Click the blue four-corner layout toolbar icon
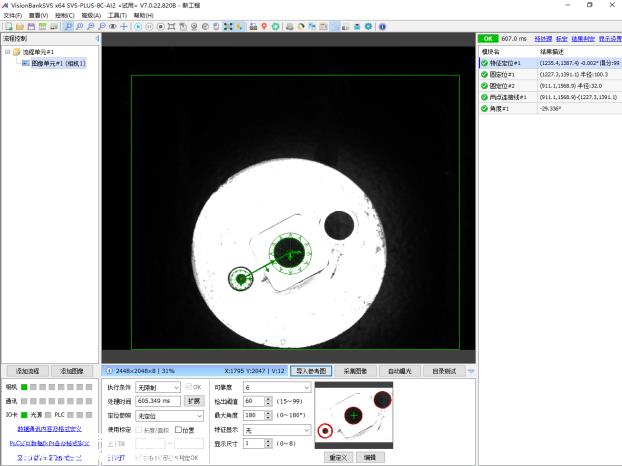 click(228, 27)
